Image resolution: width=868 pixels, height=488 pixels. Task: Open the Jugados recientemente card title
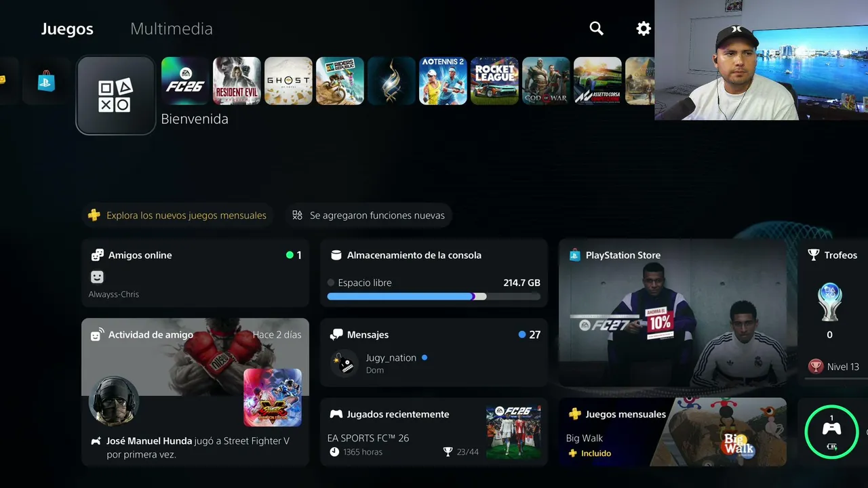coord(398,414)
